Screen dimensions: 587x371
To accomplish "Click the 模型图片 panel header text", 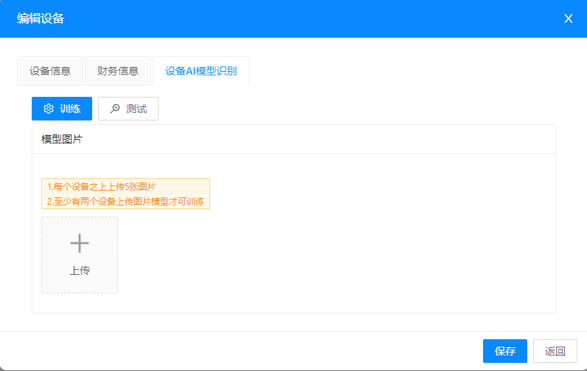I will click(62, 139).
